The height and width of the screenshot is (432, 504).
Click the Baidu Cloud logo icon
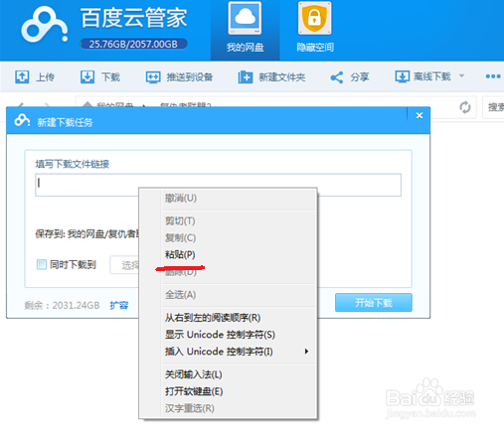tap(45, 25)
